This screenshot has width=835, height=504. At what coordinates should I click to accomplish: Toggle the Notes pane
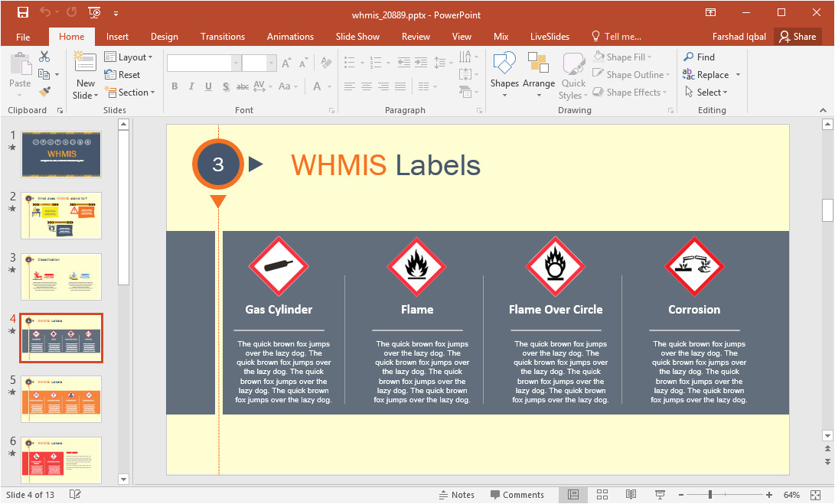click(x=456, y=495)
